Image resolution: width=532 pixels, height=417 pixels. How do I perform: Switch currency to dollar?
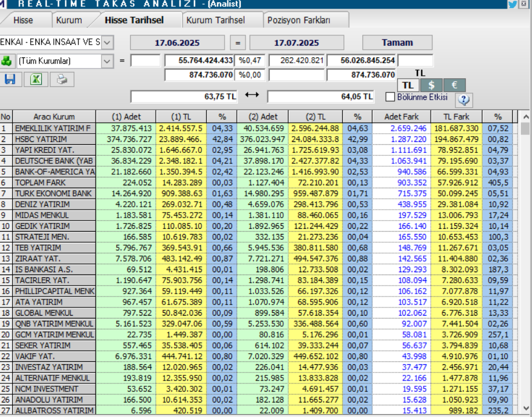[432, 85]
